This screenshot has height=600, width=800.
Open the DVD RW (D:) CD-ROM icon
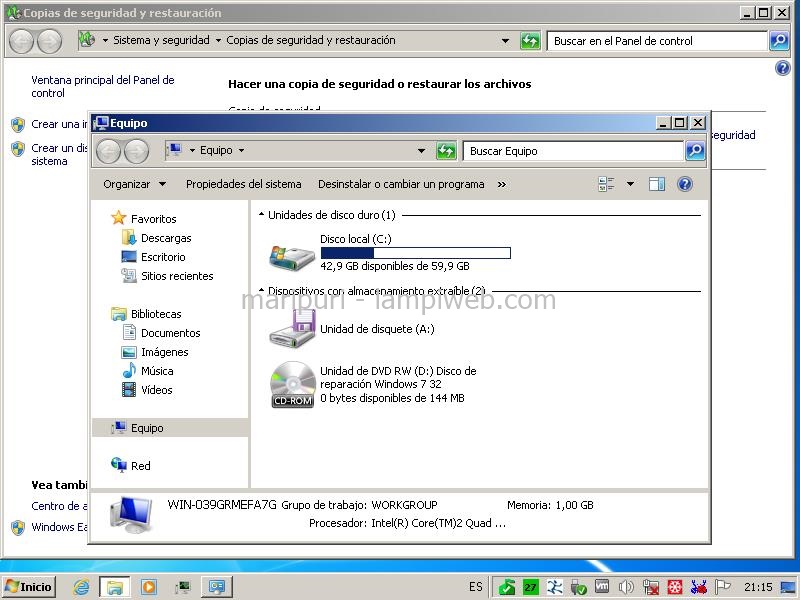click(x=293, y=385)
